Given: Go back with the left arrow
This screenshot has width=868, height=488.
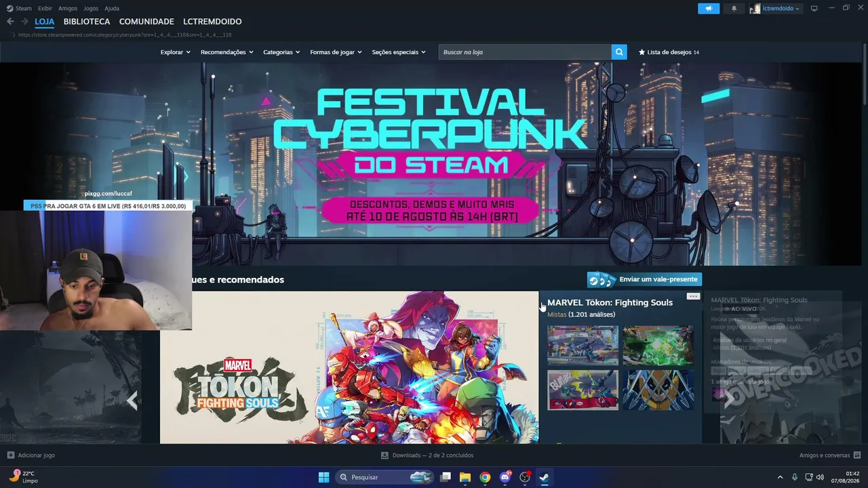Looking at the screenshot, I should pos(10,22).
